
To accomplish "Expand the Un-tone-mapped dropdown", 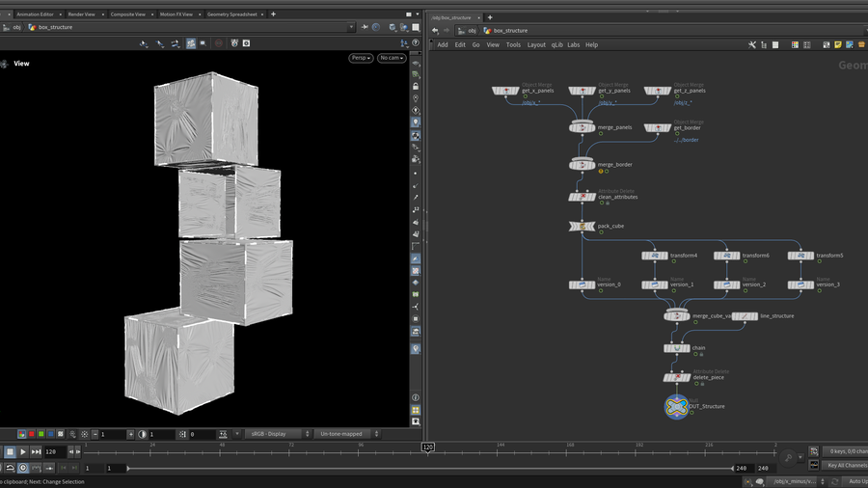I will 345,434.
